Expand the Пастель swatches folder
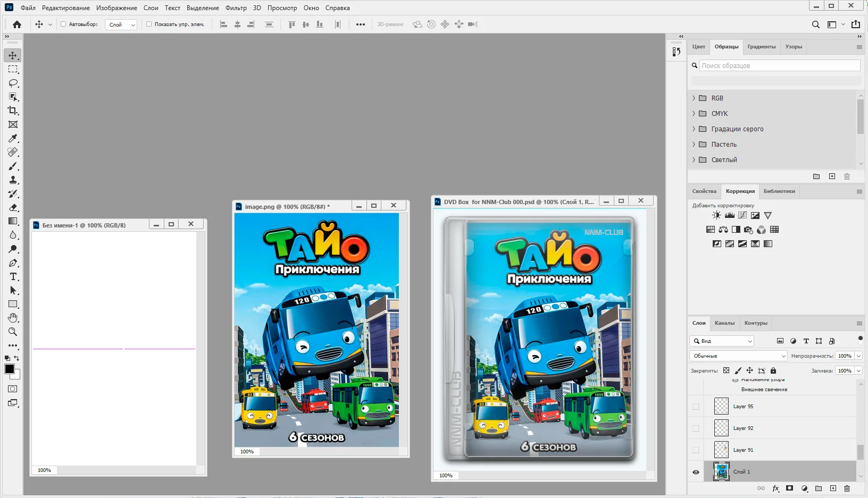 (x=694, y=145)
